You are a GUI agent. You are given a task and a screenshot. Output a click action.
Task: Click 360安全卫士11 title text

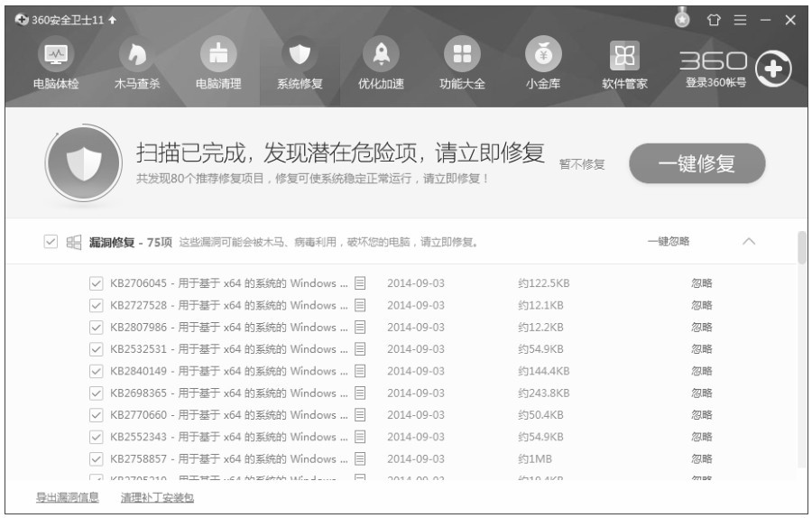[x=68, y=20]
